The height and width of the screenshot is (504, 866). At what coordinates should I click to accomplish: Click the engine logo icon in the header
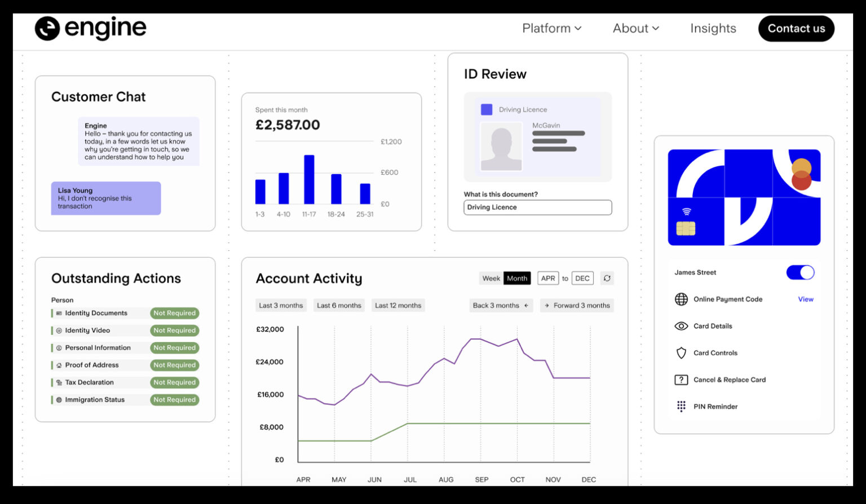point(46,28)
